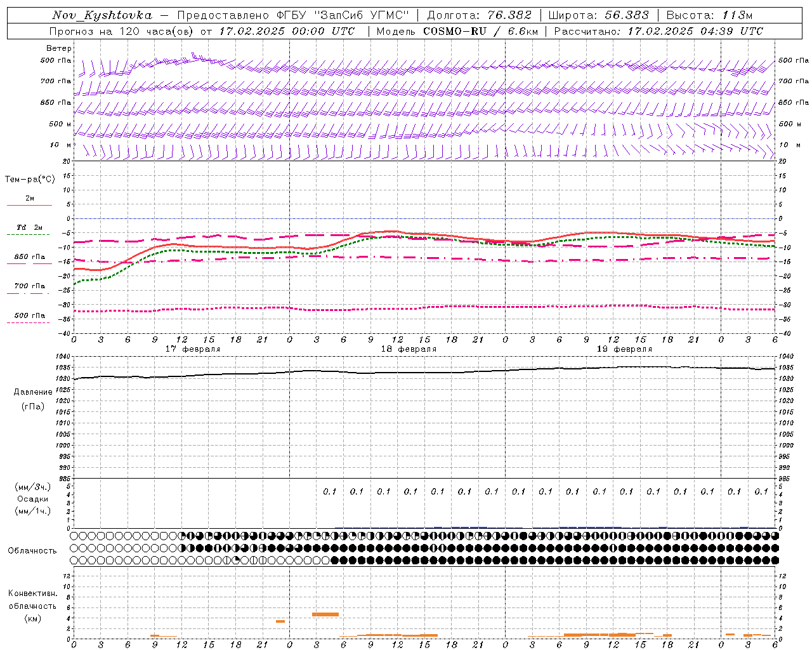Click the 500 м wind level label on the left
The image size is (812, 650).
[x=60, y=124]
